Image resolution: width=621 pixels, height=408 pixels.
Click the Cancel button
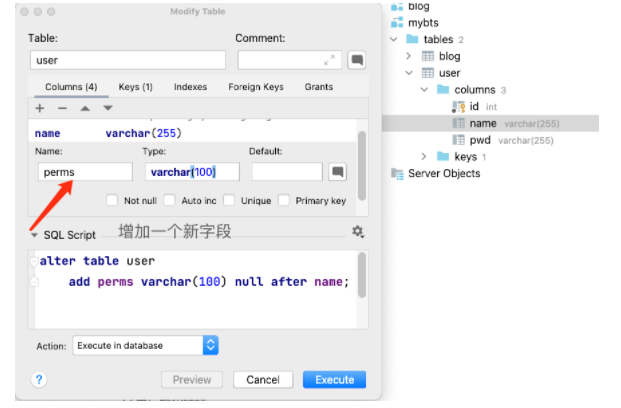pos(263,379)
